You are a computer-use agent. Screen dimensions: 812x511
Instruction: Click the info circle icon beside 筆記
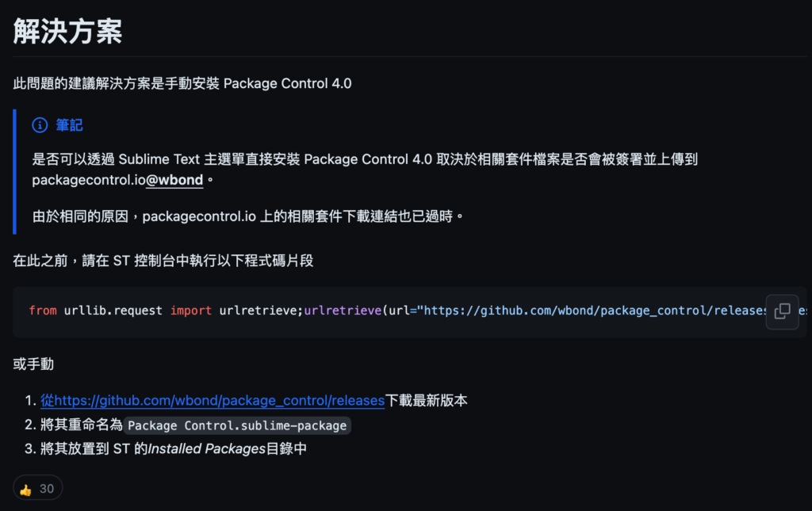[40, 125]
